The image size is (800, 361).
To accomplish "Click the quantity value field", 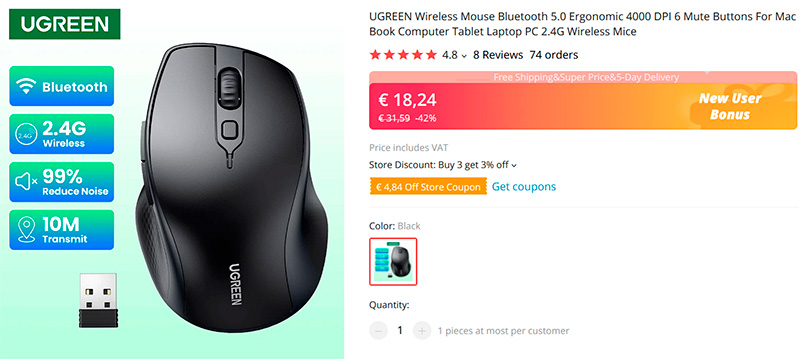I will (400, 331).
